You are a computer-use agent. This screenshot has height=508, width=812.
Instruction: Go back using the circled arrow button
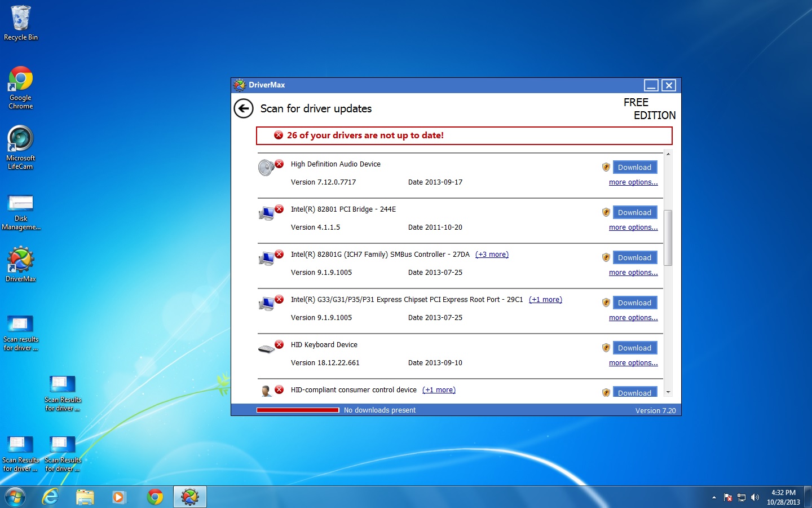tap(244, 108)
